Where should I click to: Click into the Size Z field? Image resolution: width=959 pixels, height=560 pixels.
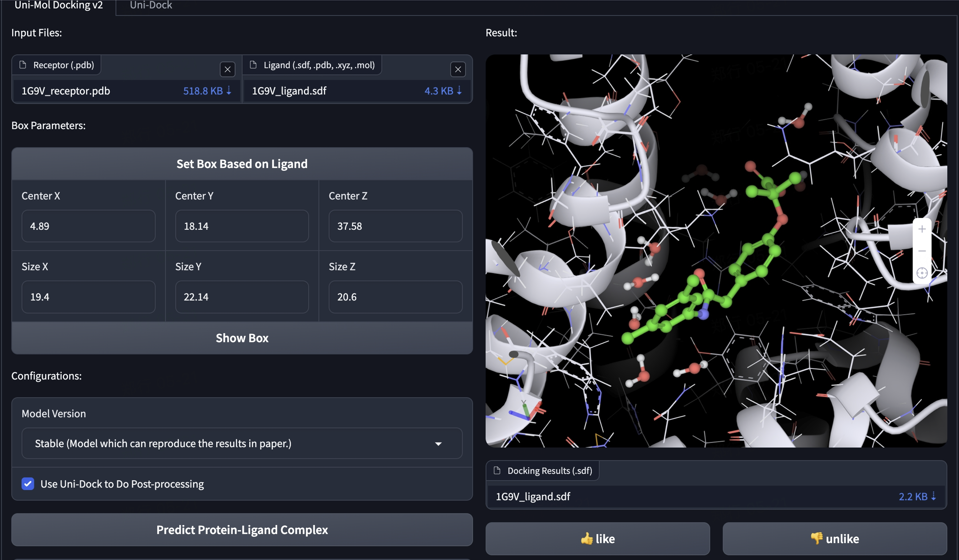[395, 297]
